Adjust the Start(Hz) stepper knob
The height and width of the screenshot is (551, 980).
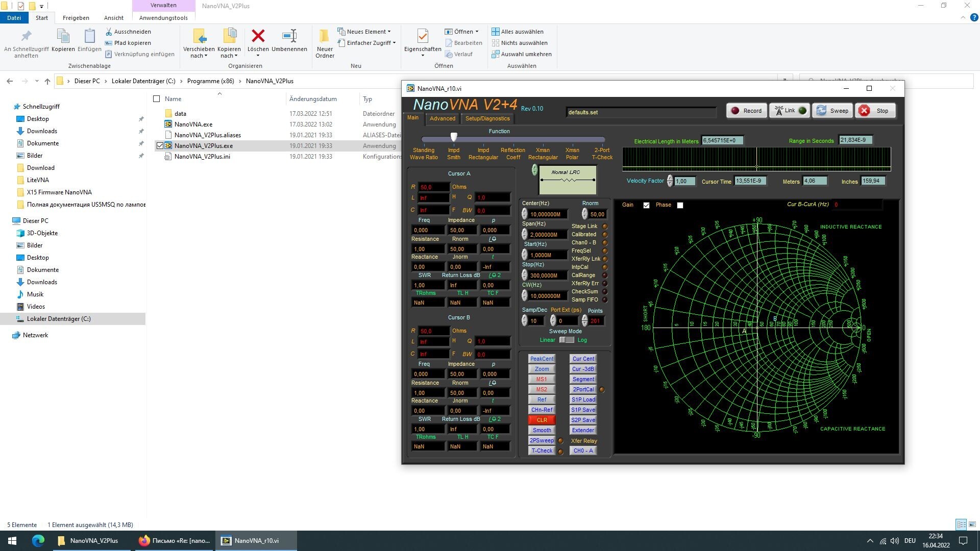pos(524,255)
